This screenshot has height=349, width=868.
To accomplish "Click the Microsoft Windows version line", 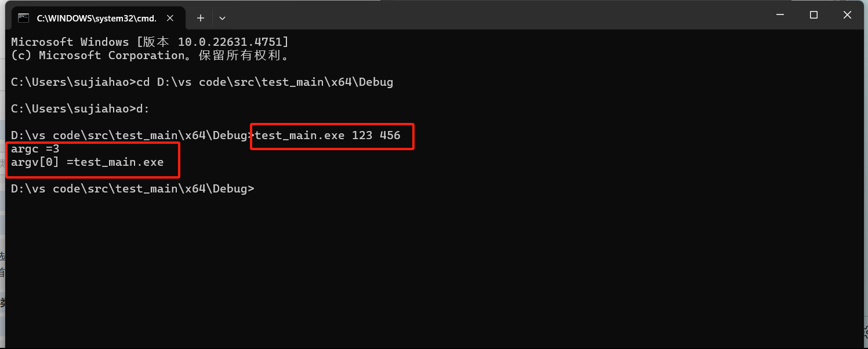I will 150,42.
